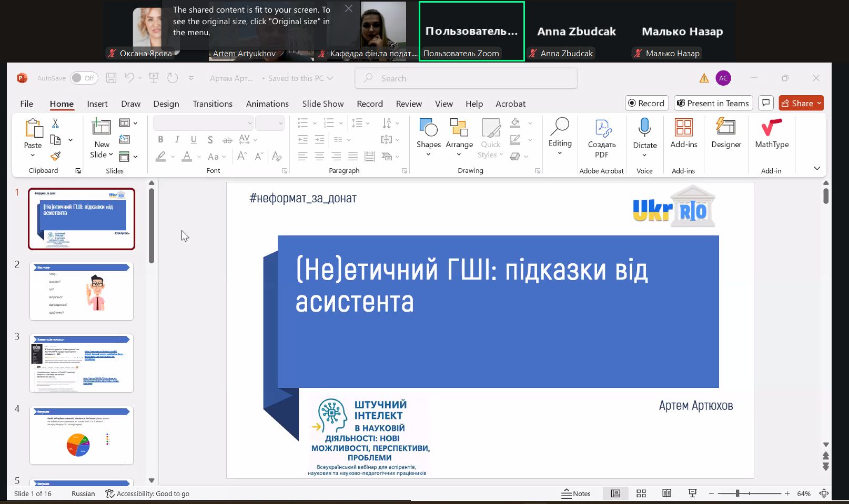
Task: Click the Present in Teams button
Action: pyautogui.click(x=713, y=103)
